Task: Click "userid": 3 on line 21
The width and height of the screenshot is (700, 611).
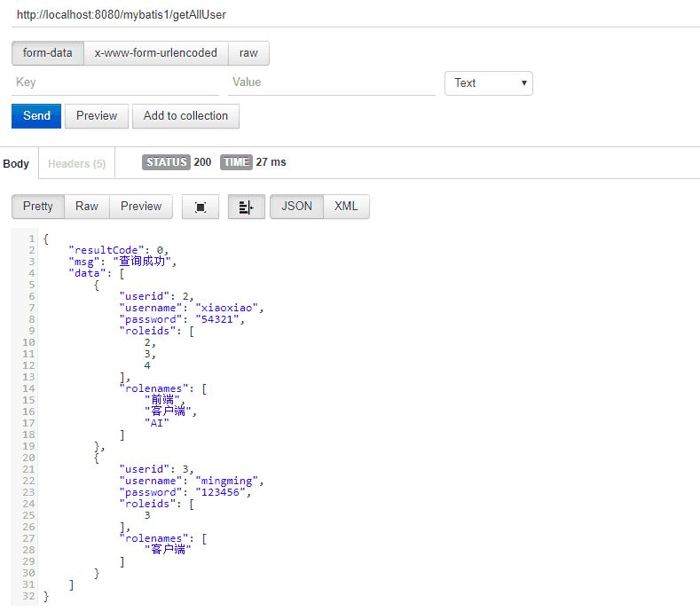Action: [156, 469]
